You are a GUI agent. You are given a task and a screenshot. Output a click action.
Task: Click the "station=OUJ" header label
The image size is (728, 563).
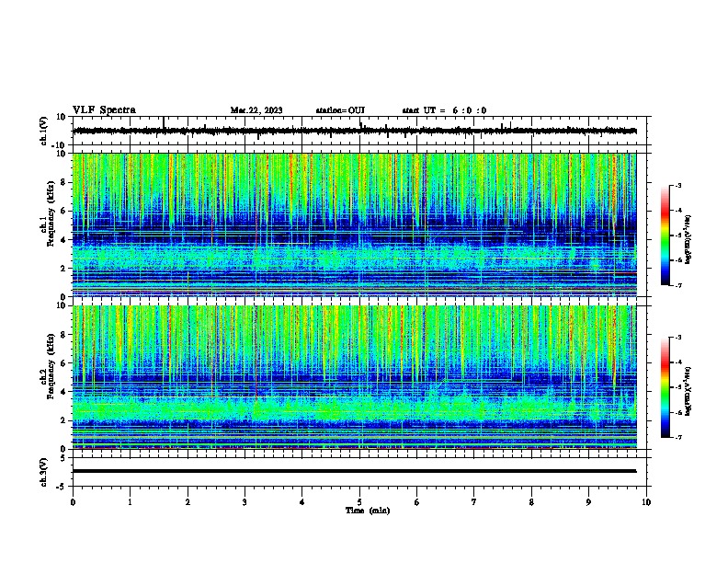point(340,110)
